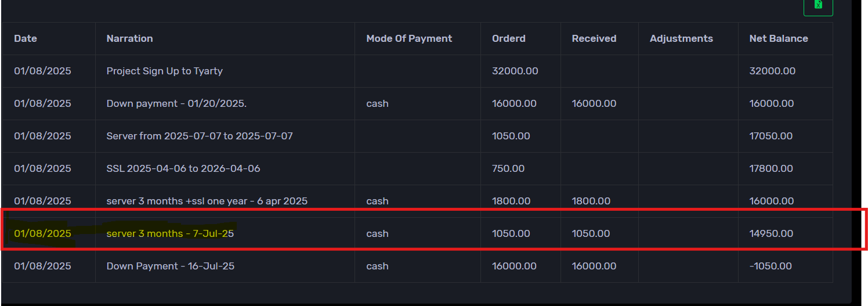Click the Server from 2025-07-07 narration cell
Viewport: 868px width, 306px height.
tap(199, 136)
